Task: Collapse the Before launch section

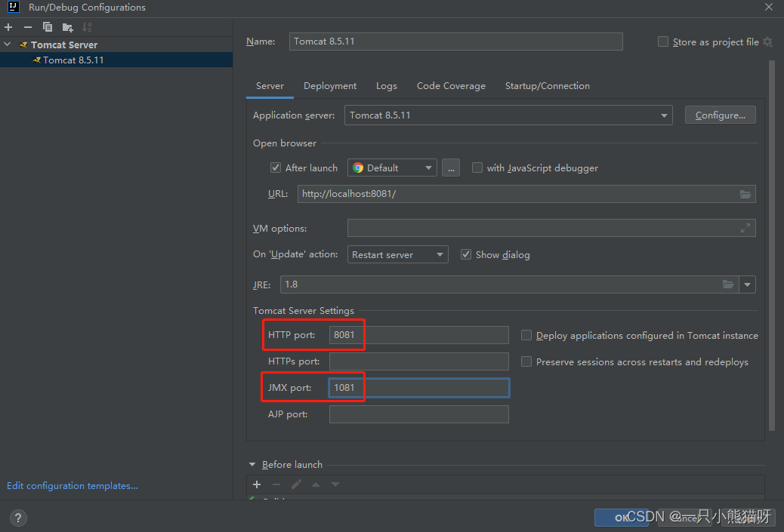Action: click(x=252, y=465)
